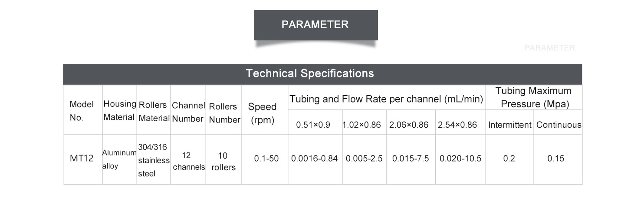Select the Rollers Material column header

154,110
